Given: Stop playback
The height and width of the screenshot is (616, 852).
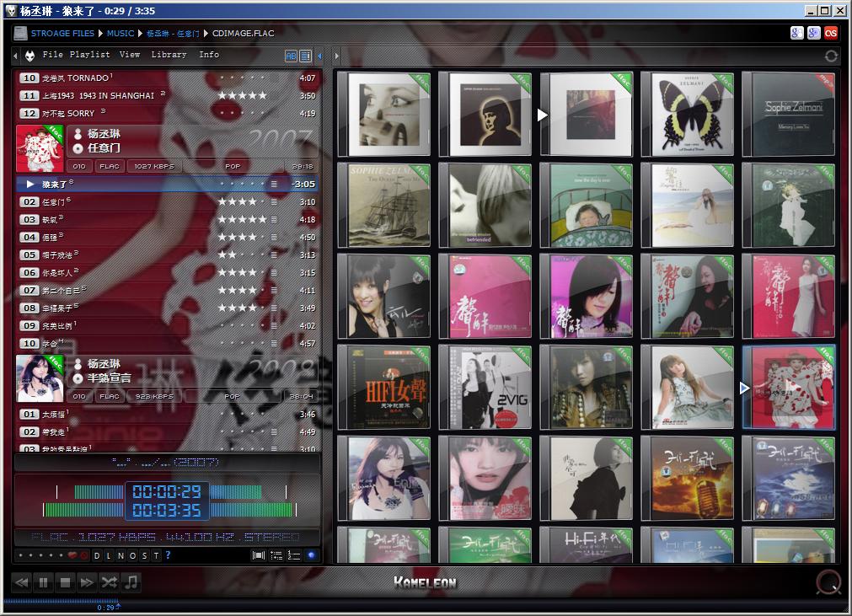Looking at the screenshot, I should (x=65, y=583).
